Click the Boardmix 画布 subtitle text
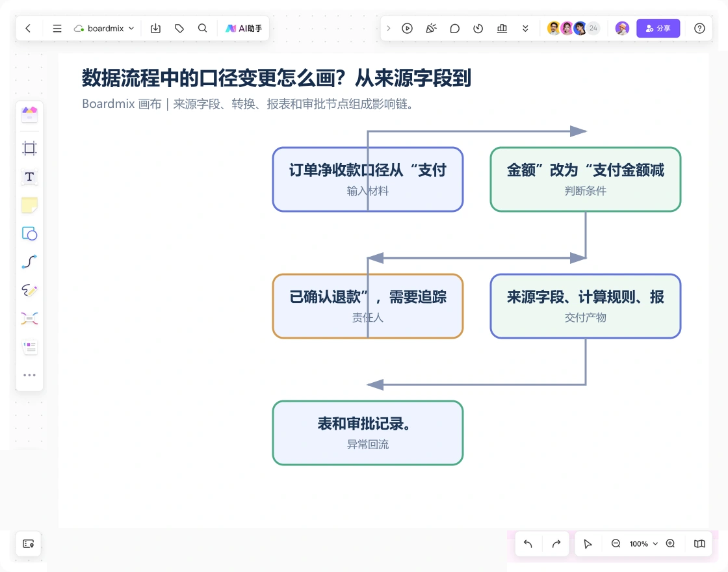The width and height of the screenshot is (728, 572). pos(248,104)
